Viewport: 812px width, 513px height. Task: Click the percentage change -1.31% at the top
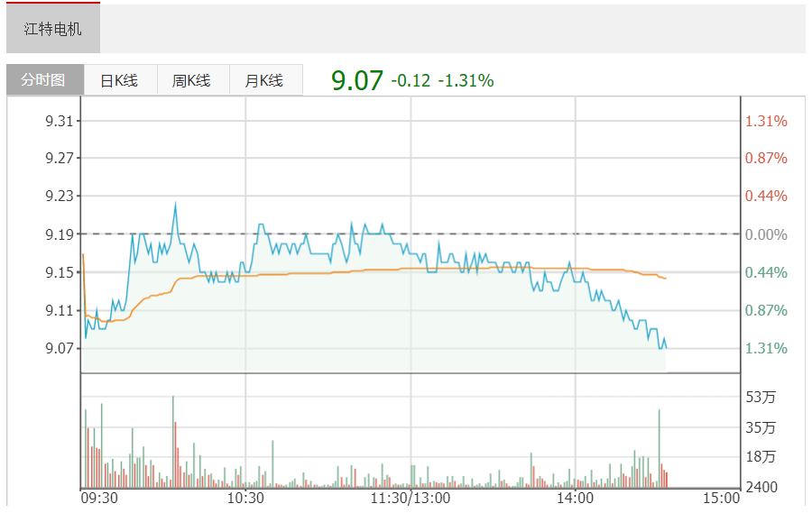click(466, 81)
